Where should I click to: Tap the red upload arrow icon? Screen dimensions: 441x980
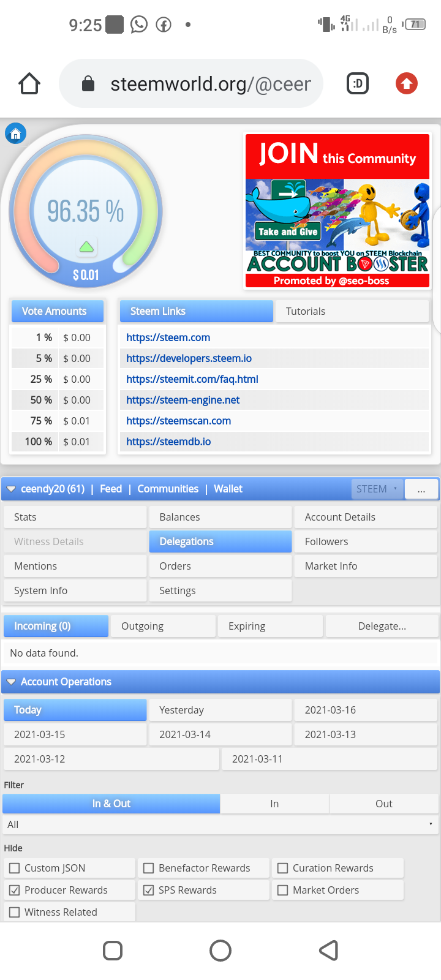[407, 83]
